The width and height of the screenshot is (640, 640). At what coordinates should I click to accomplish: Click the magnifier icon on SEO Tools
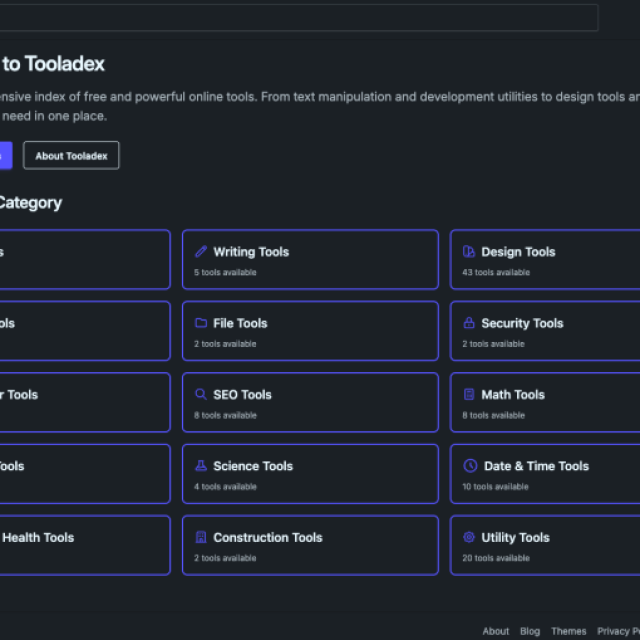pos(201,395)
